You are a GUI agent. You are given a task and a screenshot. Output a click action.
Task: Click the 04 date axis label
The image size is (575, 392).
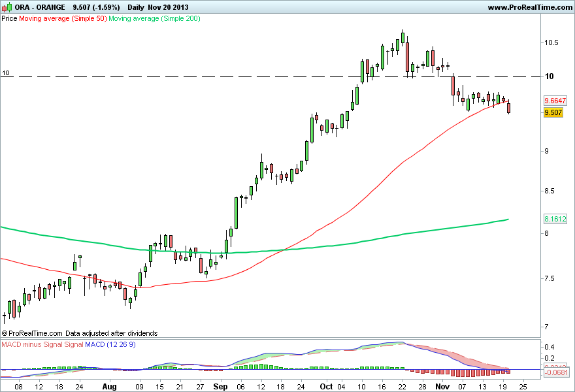click(x=341, y=387)
